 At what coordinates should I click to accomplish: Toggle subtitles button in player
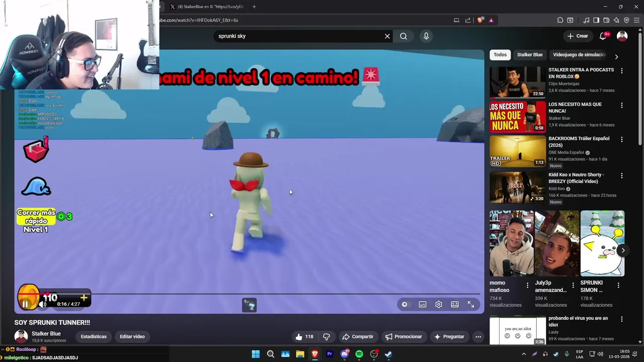(x=423, y=304)
